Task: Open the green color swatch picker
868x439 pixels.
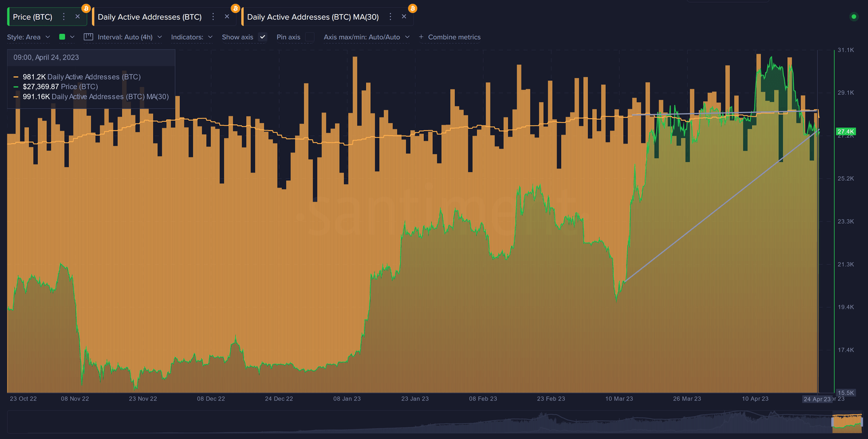Action: (x=62, y=37)
